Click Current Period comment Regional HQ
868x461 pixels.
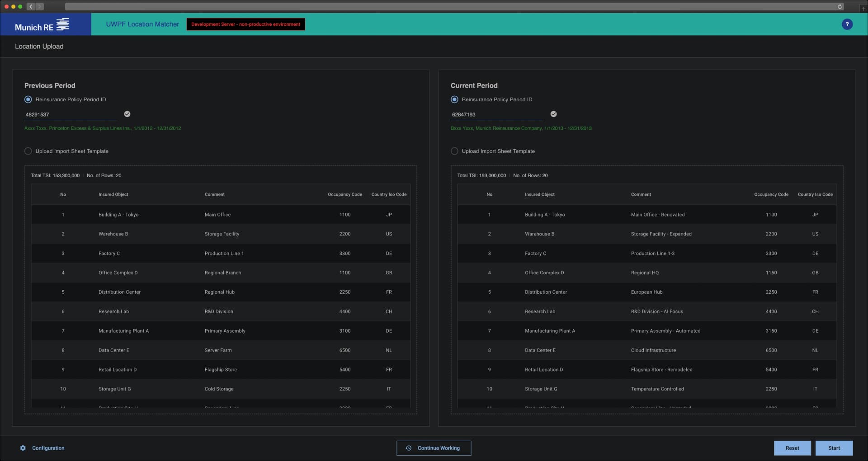(645, 273)
